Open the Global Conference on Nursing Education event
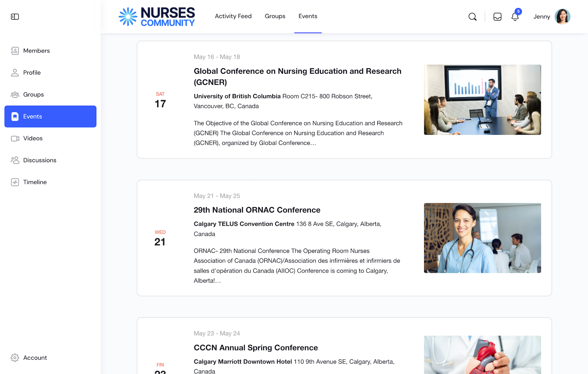 298,76
